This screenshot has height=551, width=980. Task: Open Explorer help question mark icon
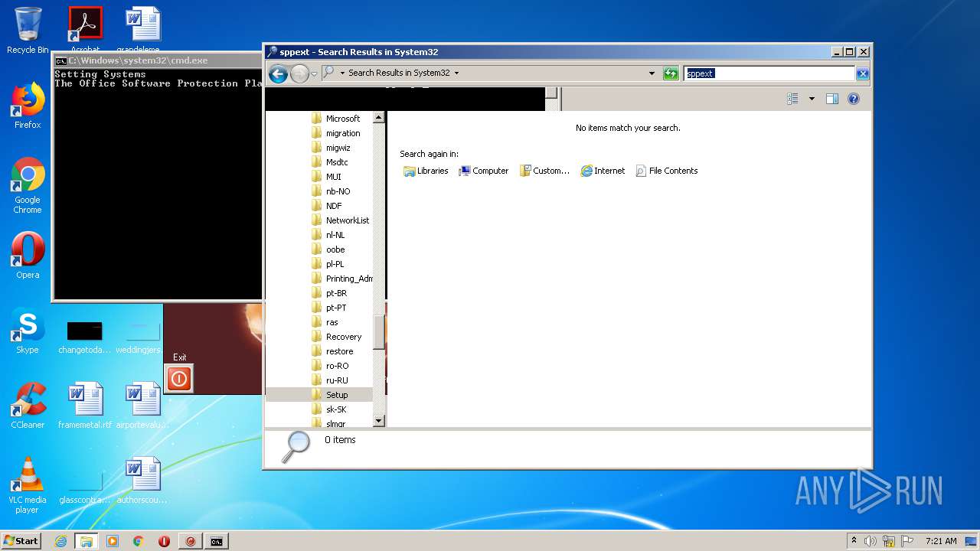coord(854,99)
